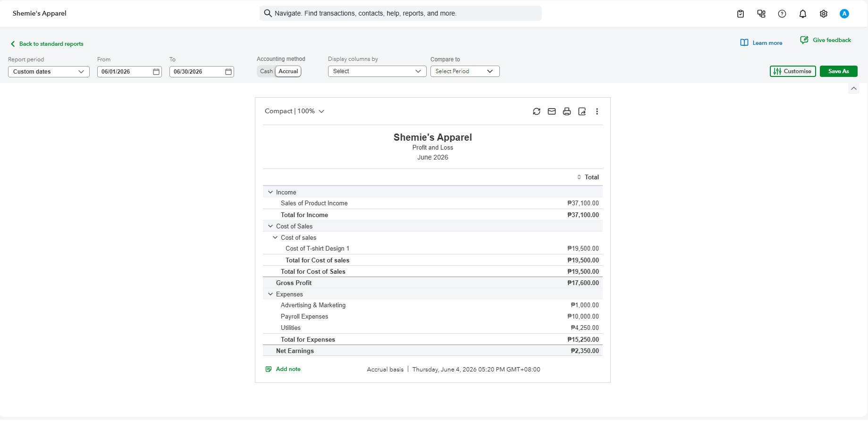Click the Navigate search field

click(x=401, y=13)
